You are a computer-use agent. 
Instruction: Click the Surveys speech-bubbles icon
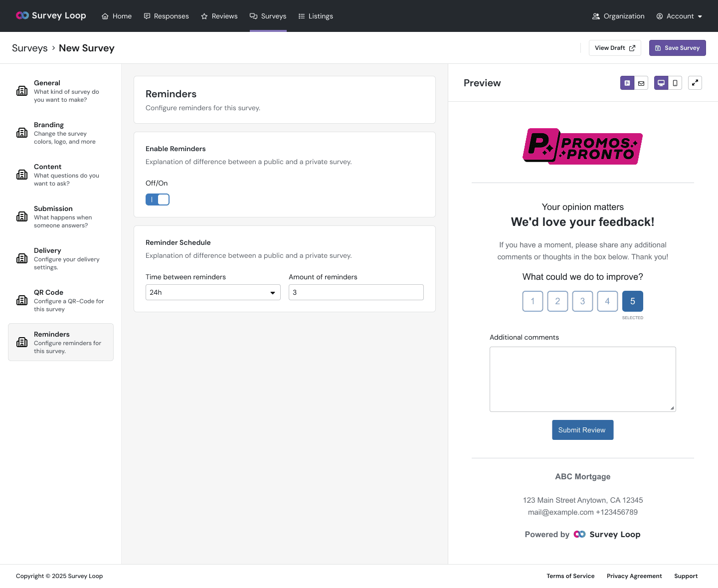(x=253, y=16)
